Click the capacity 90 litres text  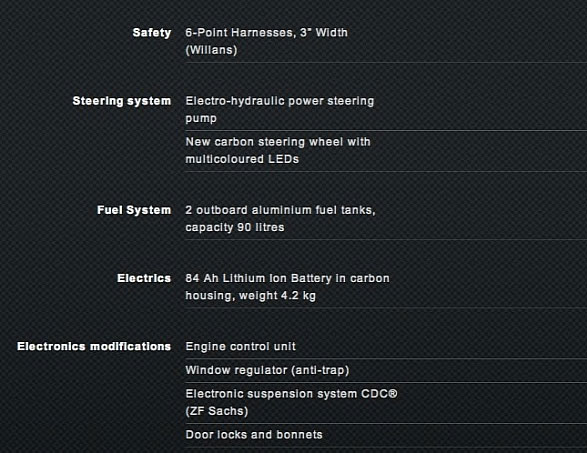coord(235,228)
